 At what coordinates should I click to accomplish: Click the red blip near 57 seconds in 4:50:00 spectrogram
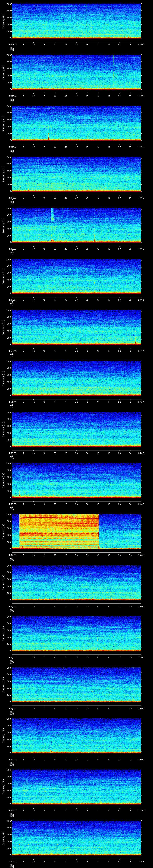[x=136, y=342]
